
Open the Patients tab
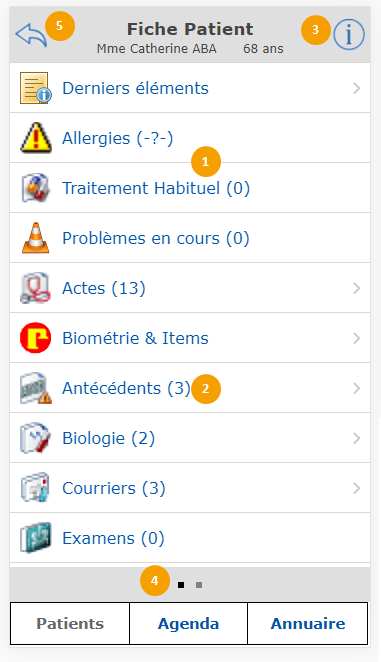tap(70, 624)
